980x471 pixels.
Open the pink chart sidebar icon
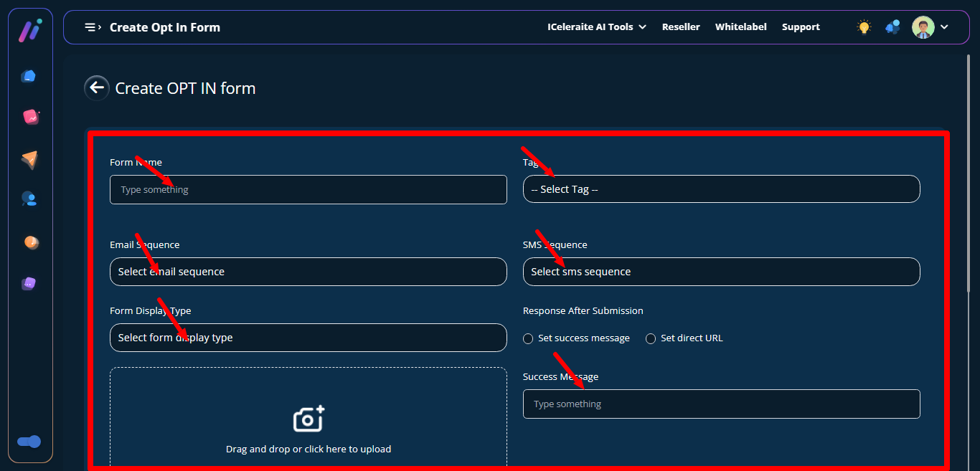[x=30, y=117]
